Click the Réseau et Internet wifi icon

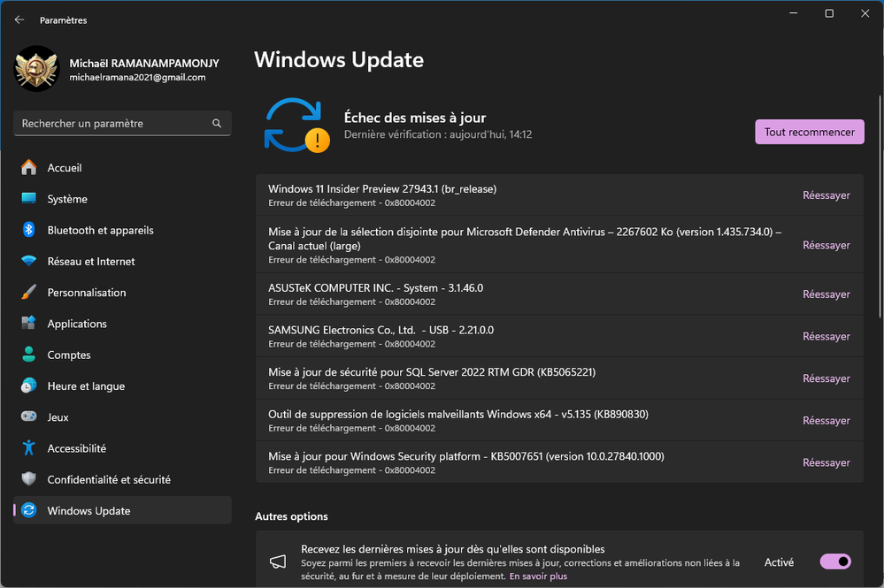point(28,261)
